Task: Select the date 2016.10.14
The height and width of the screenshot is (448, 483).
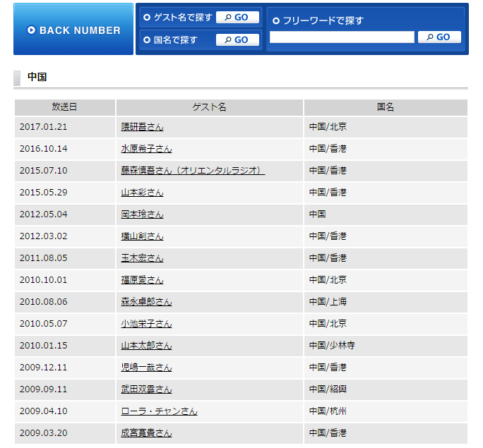Action: 44,149
